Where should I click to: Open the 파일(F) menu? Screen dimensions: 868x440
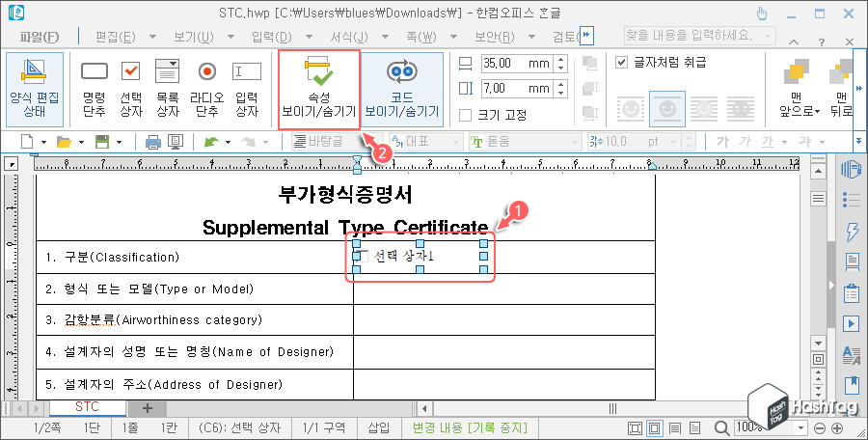39,37
